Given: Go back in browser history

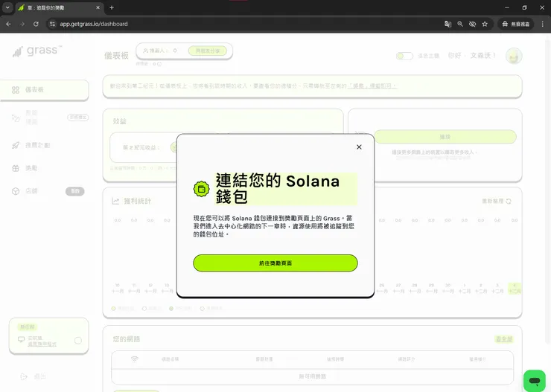Looking at the screenshot, I should coord(8,24).
